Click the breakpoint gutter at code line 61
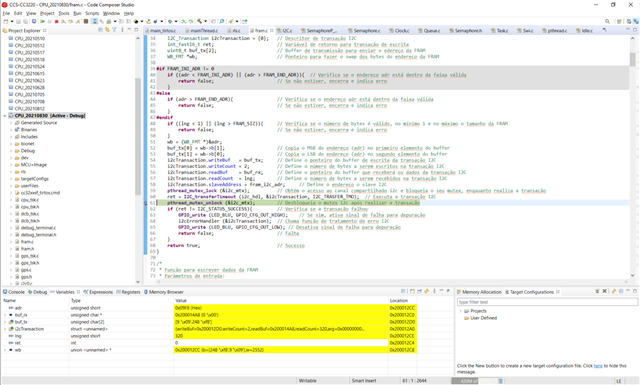 click(x=146, y=203)
